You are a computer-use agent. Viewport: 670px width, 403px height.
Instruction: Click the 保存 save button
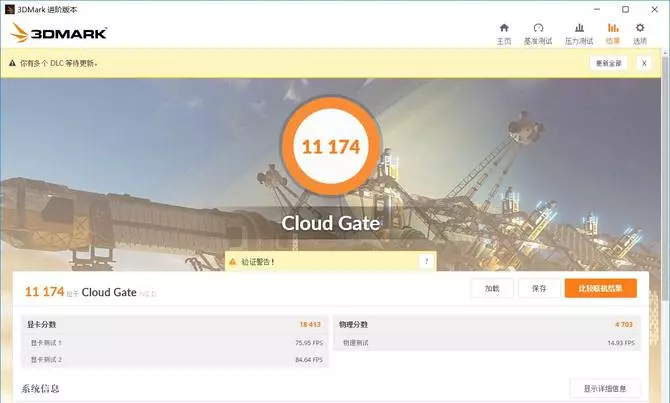pyautogui.click(x=539, y=288)
